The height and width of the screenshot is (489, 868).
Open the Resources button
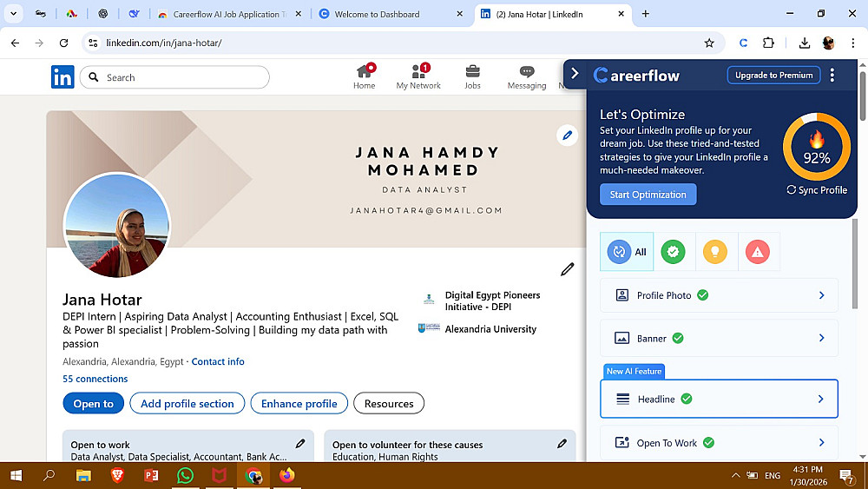click(x=389, y=403)
